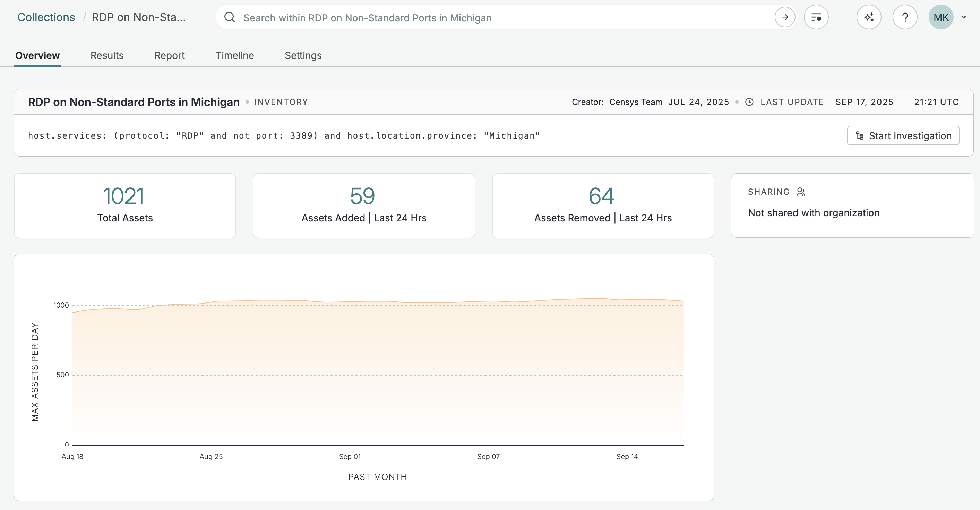Click the Aug 18 axis label
The image size is (980, 510).
(x=72, y=457)
